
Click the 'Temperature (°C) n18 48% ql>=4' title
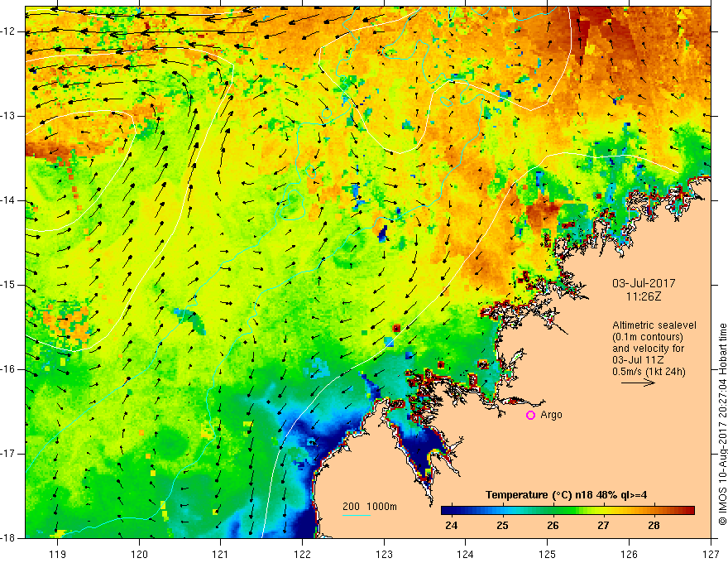567,495
